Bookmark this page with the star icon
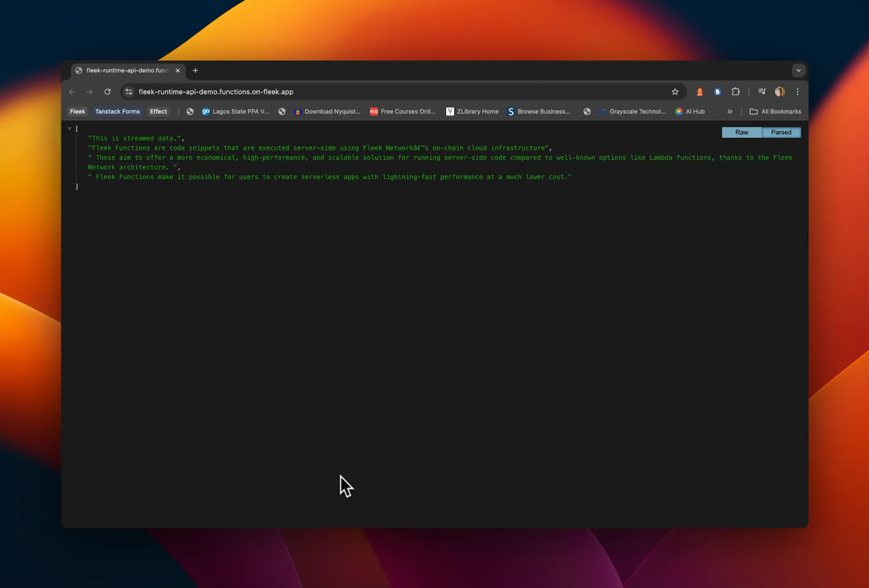This screenshot has height=588, width=869. tap(675, 92)
